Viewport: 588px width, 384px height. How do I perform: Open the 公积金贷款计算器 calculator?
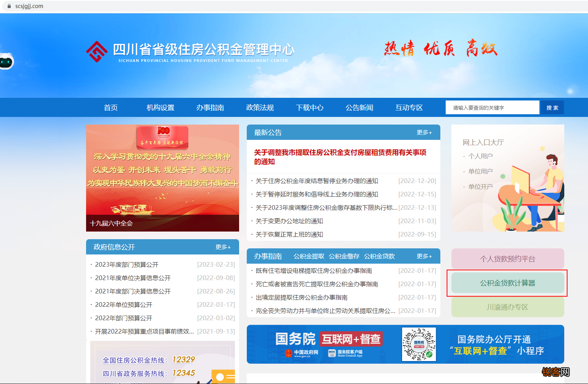tap(507, 283)
